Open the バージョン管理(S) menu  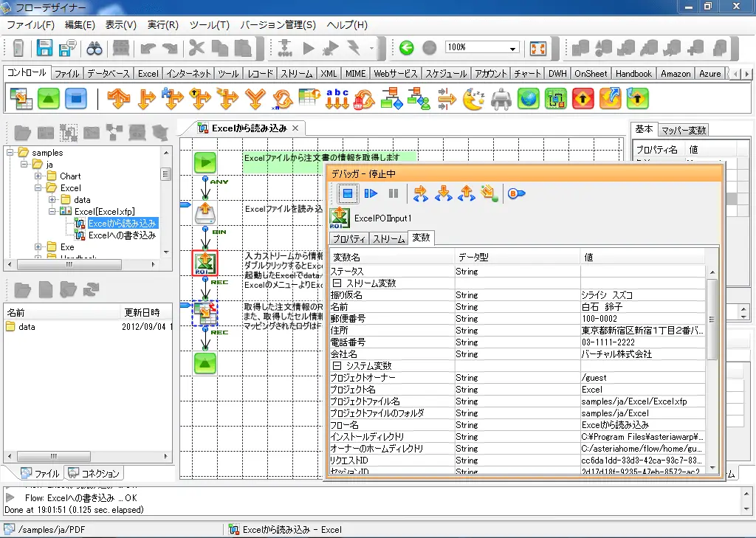278,24
